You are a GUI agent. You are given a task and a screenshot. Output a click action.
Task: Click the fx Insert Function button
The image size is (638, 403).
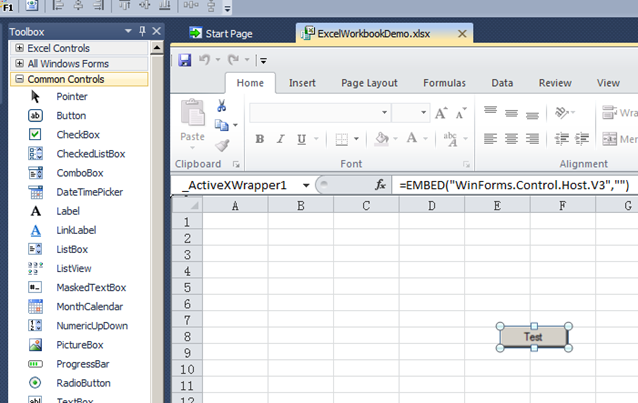point(380,185)
